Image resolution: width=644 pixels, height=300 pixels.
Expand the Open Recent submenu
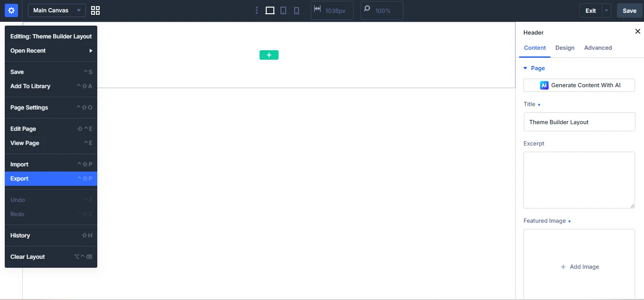[51, 51]
